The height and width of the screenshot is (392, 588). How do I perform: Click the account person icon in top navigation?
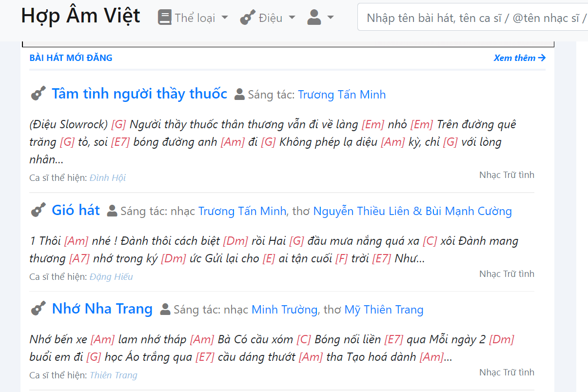(315, 17)
